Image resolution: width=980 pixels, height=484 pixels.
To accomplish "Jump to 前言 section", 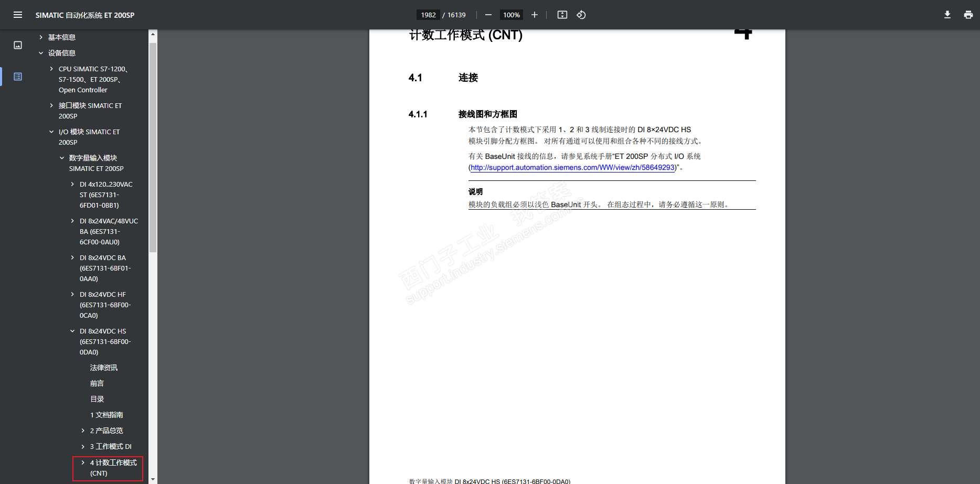I will pyautogui.click(x=97, y=383).
